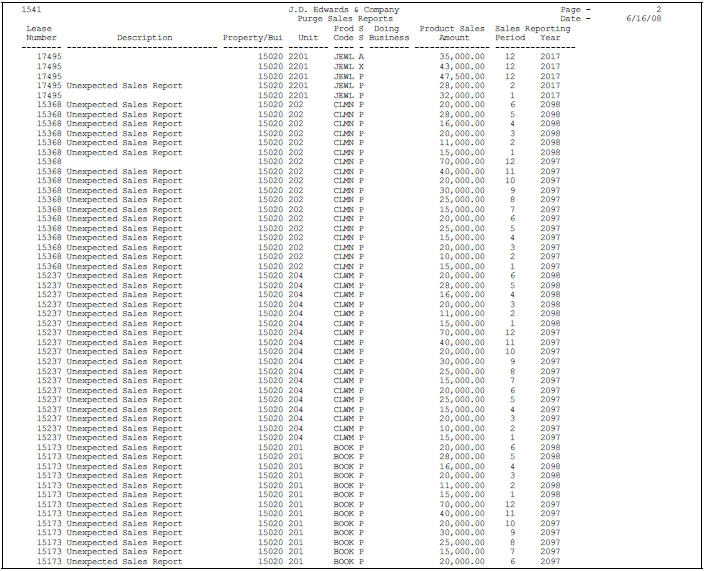Select period 12 in the lease 15173 rows
Screen dimensions: 704x571
pos(510,505)
